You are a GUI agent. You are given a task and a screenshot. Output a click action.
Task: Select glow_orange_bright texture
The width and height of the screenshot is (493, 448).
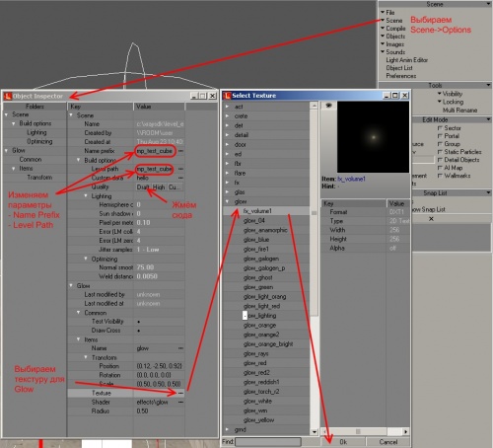coord(268,344)
